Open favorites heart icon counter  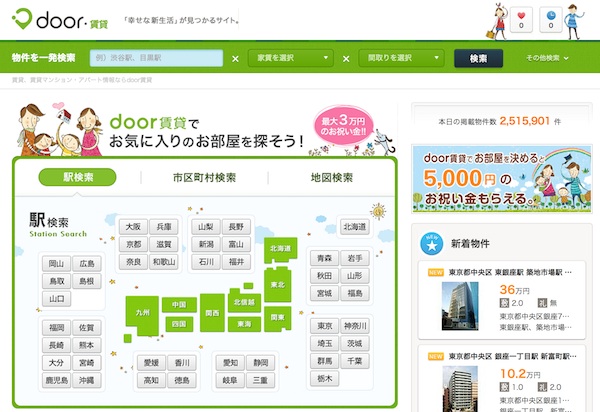521,19
